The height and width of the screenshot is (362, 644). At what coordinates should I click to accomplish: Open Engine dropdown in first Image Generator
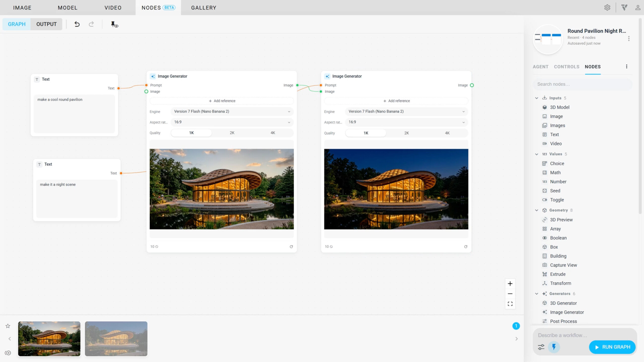point(232,111)
